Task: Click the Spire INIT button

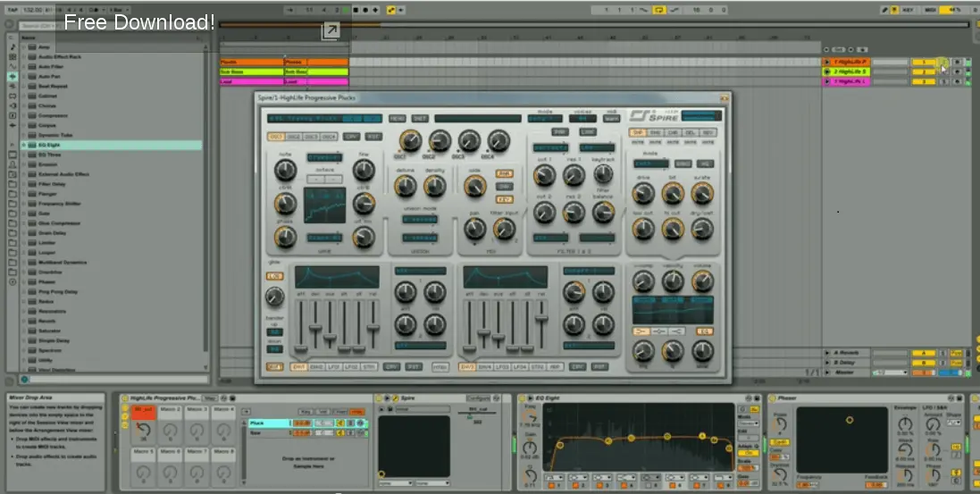Action: [x=420, y=118]
